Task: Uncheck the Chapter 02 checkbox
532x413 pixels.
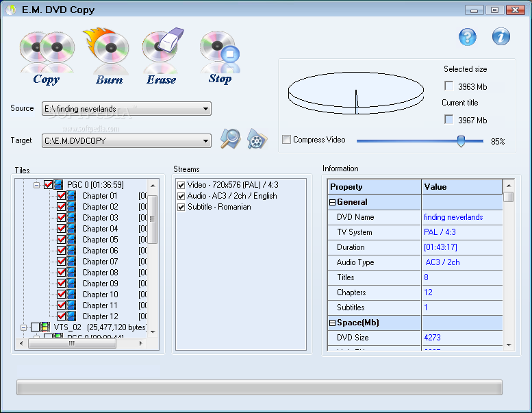Action: coord(62,207)
